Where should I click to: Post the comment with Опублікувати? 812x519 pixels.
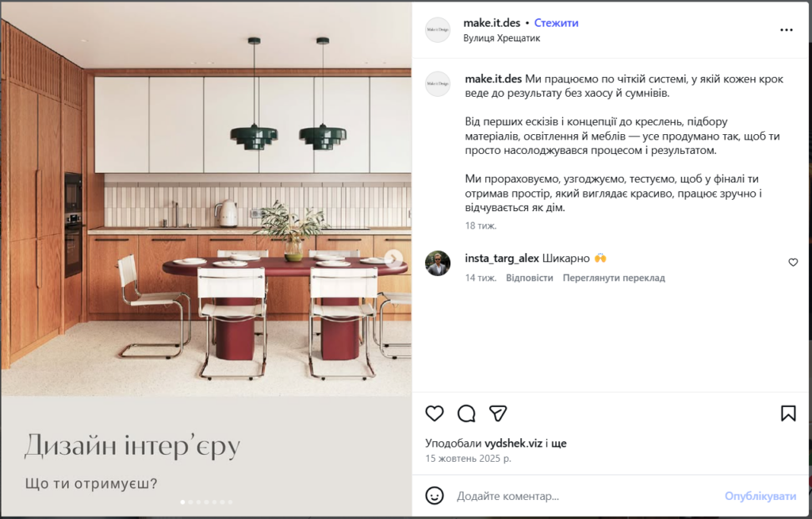coord(760,496)
